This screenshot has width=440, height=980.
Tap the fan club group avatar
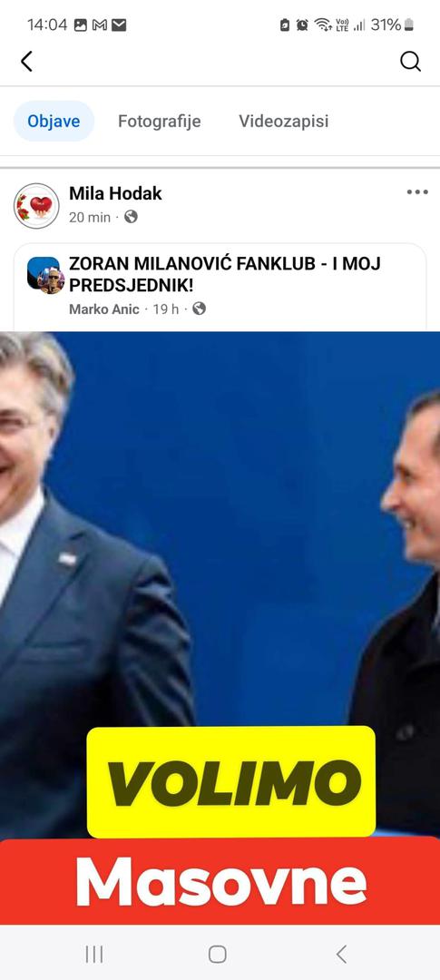pyautogui.click(x=45, y=275)
